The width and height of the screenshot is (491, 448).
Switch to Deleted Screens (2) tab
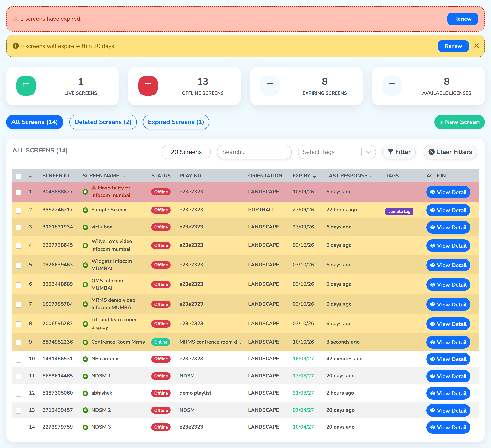103,122
